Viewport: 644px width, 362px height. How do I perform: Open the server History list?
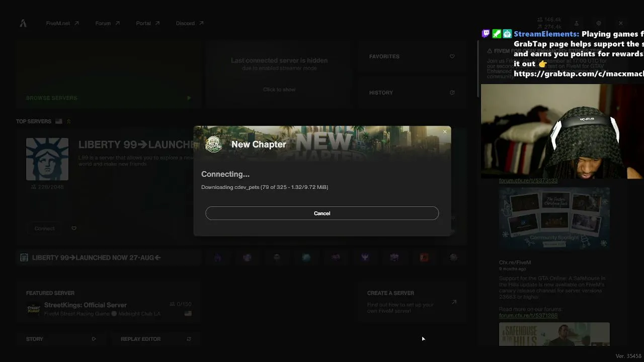coord(412,93)
